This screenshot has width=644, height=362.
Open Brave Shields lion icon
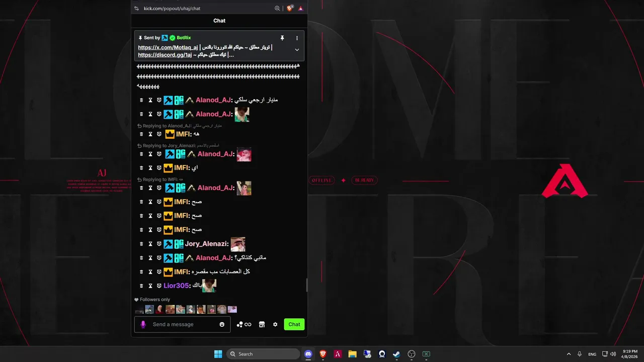290,9
